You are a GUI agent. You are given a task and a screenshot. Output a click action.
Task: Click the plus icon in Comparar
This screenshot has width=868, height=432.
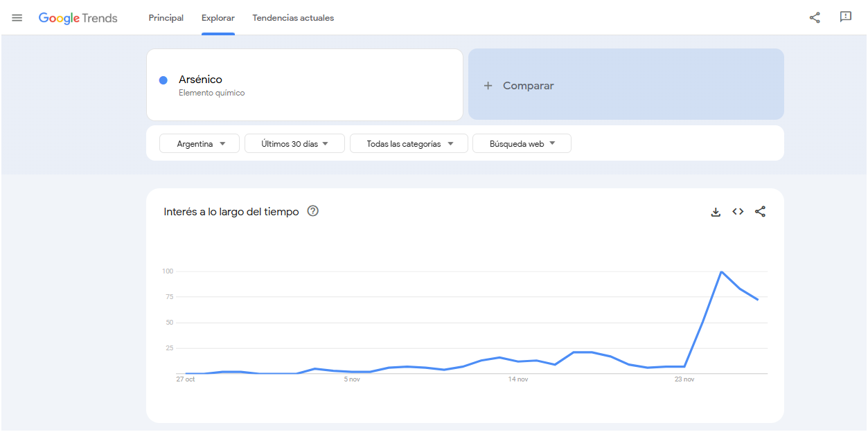[x=488, y=86]
